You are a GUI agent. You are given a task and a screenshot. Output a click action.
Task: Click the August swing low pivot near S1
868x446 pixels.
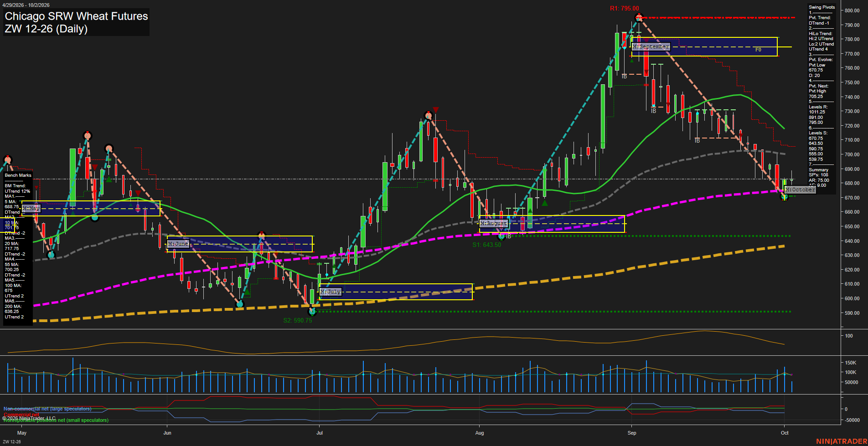tap(501, 236)
